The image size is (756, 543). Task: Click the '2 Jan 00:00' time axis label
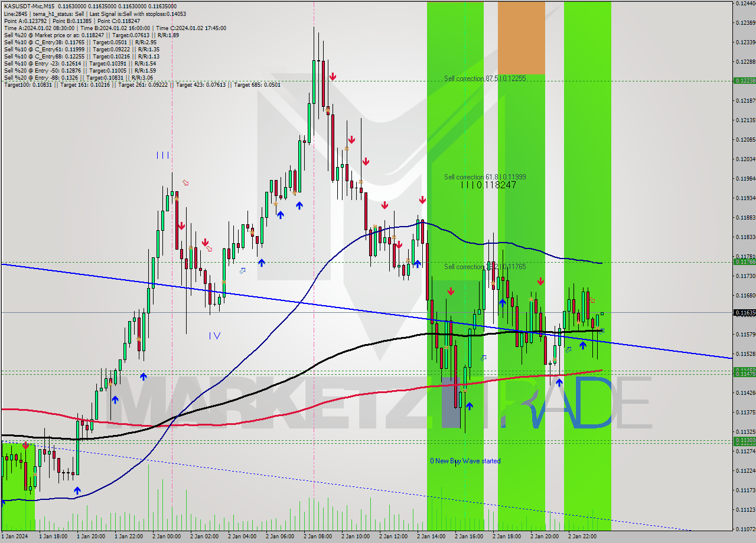[166, 537]
